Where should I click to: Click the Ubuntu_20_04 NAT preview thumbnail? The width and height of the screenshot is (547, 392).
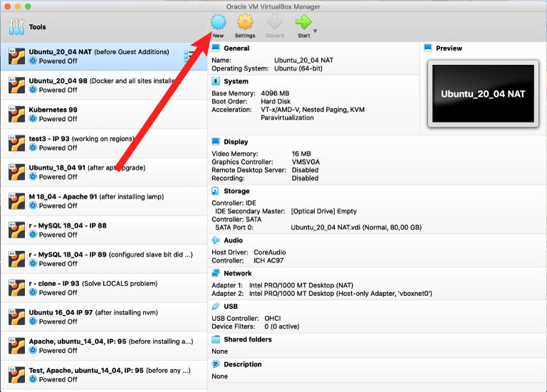pyautogui.click(x=483, y=93)
